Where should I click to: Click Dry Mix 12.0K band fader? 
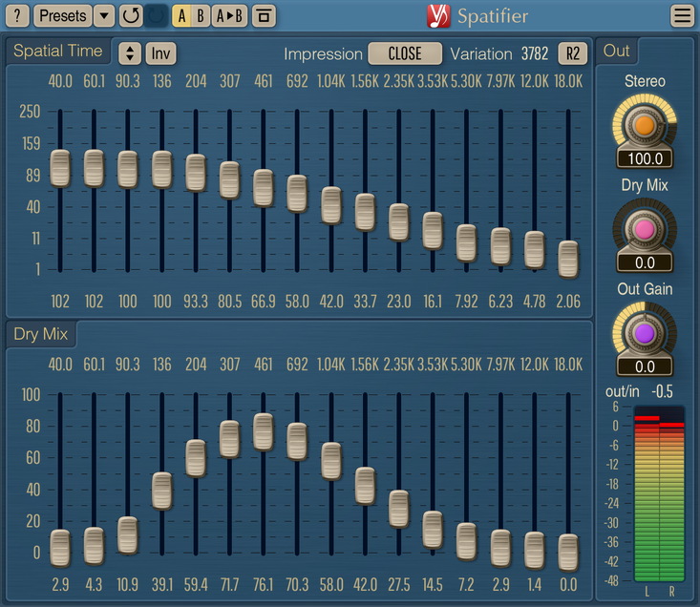[534, 551]
